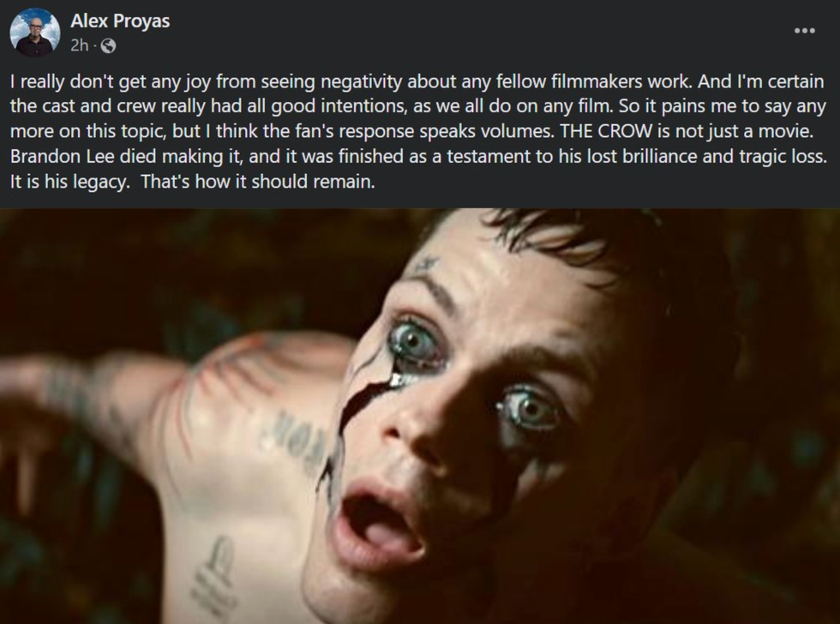Click the phrase "It is his legacy."
Viewport: 840px width, 624px height.
point(69,182)
